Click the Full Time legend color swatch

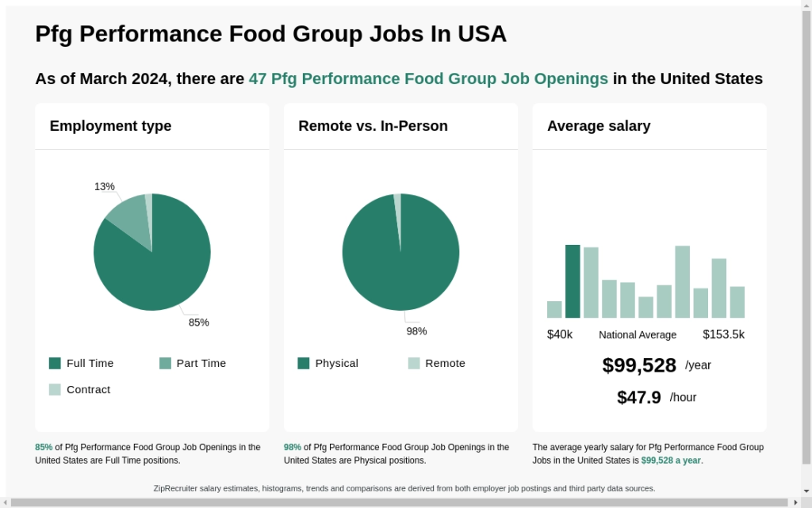point(55,363)
